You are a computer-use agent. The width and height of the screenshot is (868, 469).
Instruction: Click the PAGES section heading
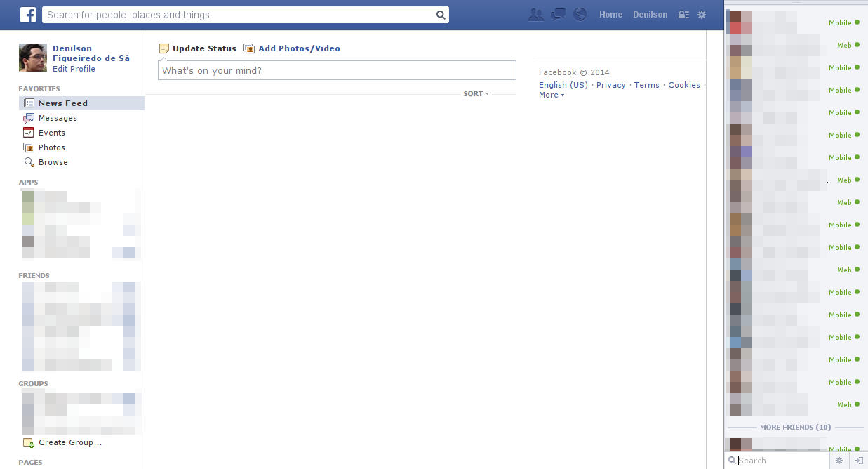click(31, 463)
